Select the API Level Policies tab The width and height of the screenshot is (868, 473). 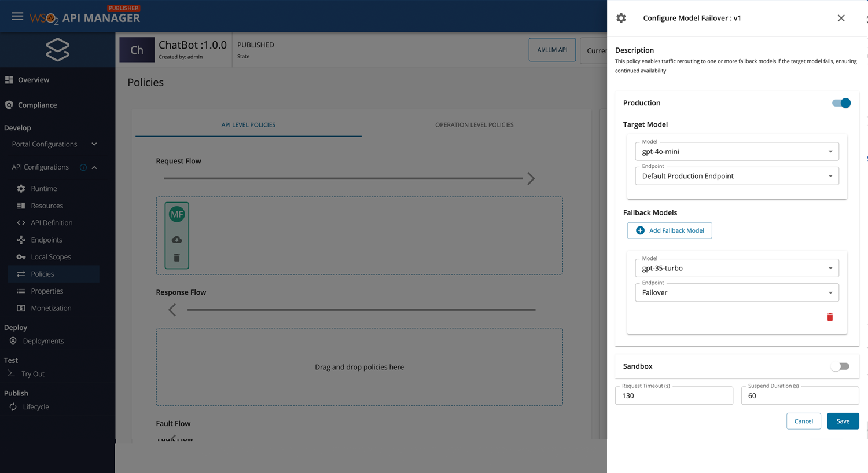pyautogui.click(x=248, y=124)
